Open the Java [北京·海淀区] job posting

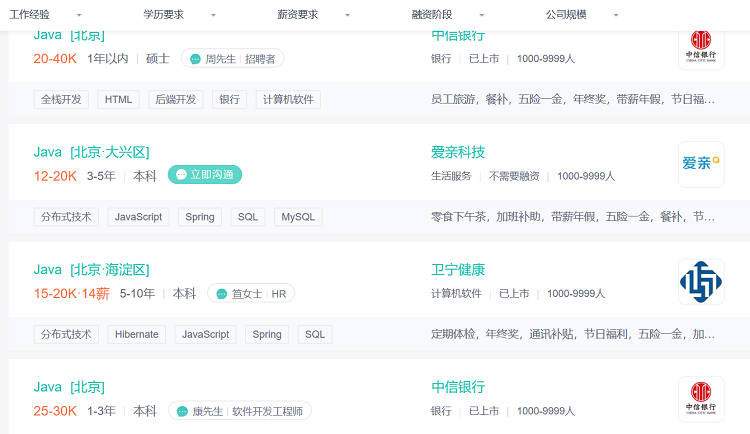(x=91, y=269)
